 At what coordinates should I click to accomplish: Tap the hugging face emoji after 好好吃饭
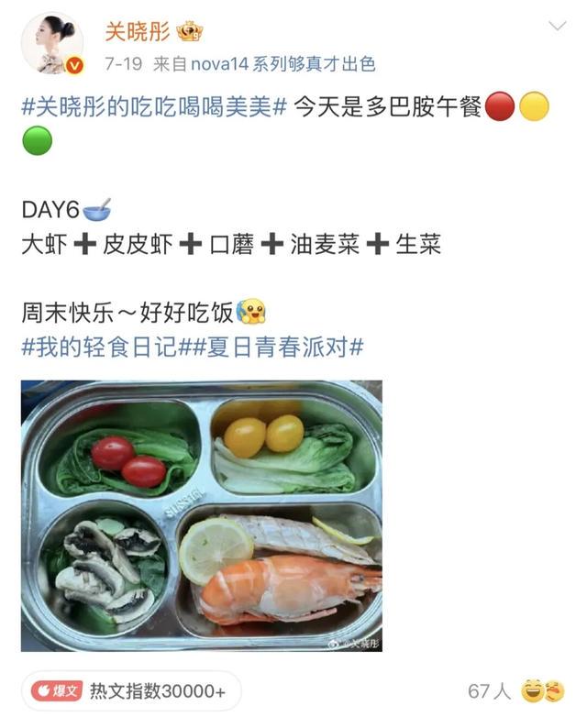point(250,311)
